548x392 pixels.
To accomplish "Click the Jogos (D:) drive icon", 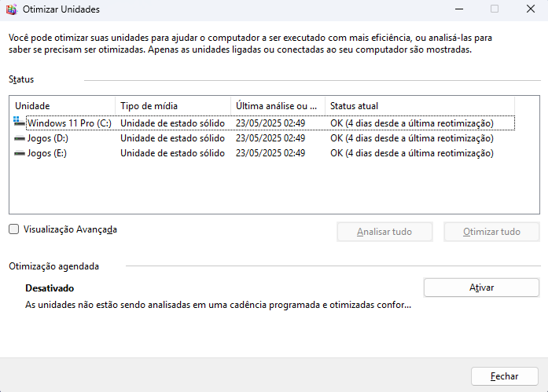I will point(19,138).
